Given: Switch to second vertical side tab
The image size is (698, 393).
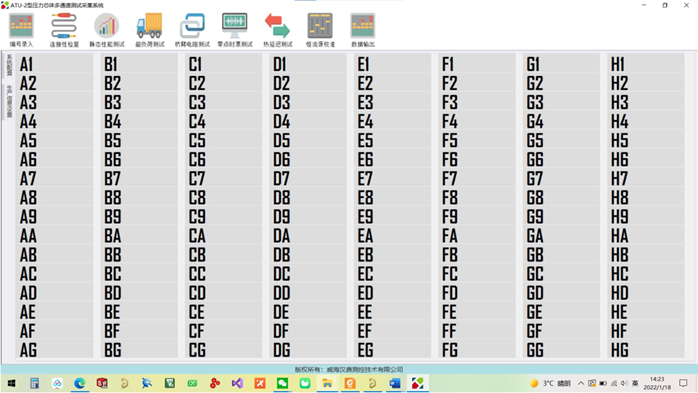Looking at the screenshot, I should pyautogui.click(x=9, y=102).
